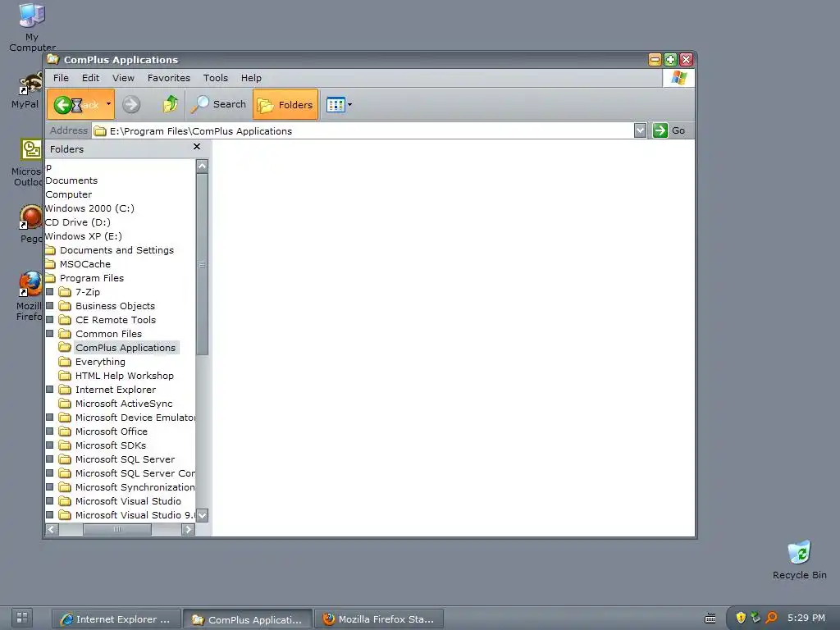Select the Program Files folder

click(x=92, y=278)
